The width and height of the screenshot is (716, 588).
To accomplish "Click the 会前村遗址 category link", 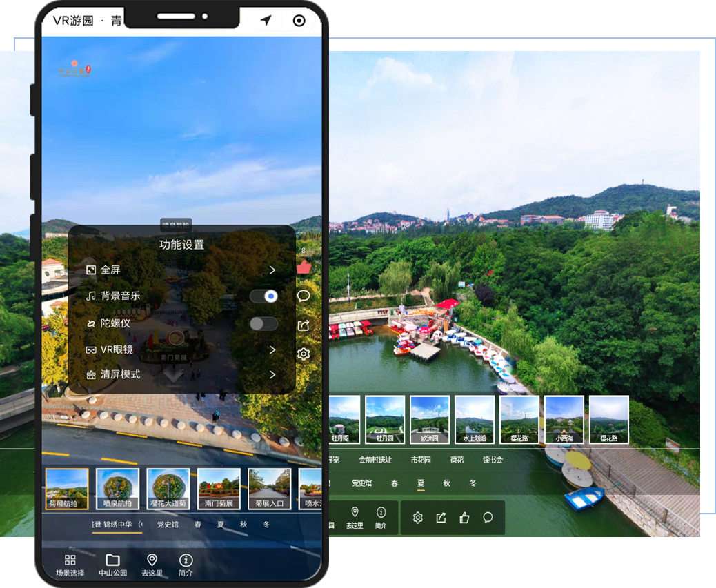I will pyautogui.click(x=375, y=460).
